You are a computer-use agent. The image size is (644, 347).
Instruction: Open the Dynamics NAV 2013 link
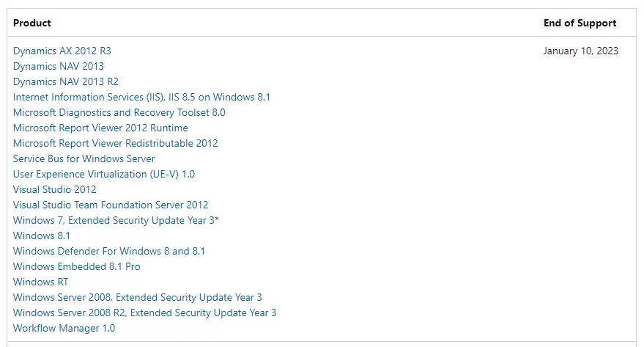(x=59, y=66)
